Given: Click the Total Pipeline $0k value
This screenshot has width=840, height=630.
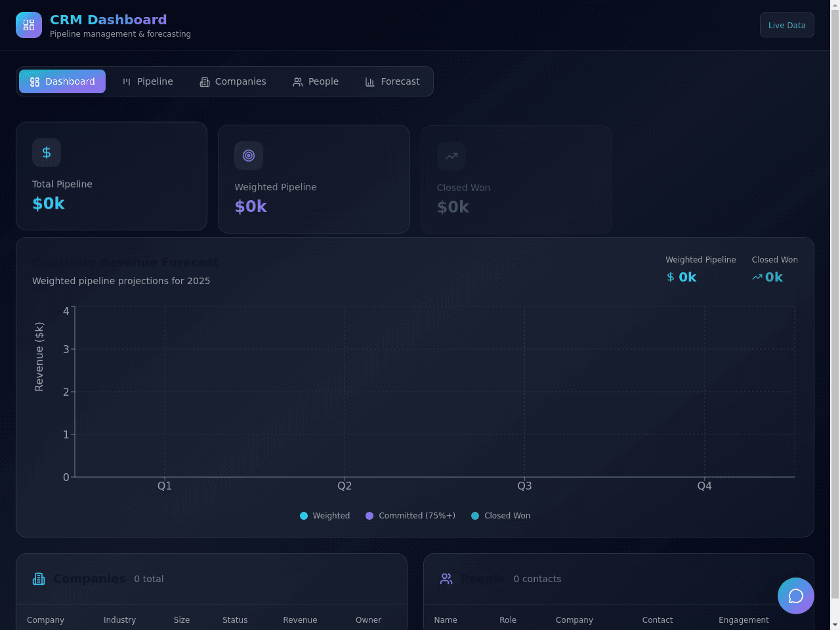Looking at the screenshot, I should tap(49, 203).
